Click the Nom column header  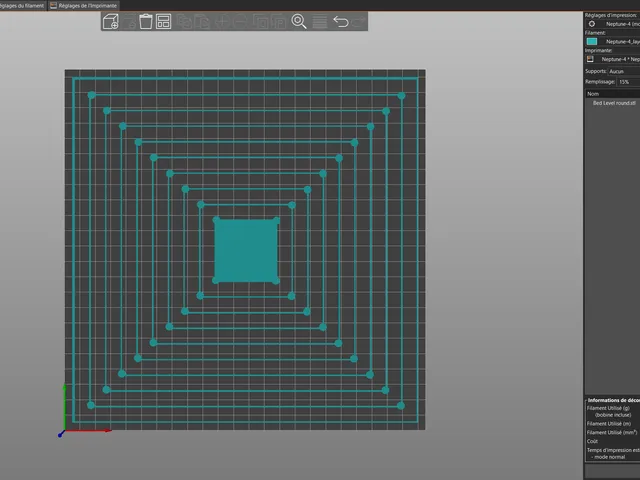[612, 94]
